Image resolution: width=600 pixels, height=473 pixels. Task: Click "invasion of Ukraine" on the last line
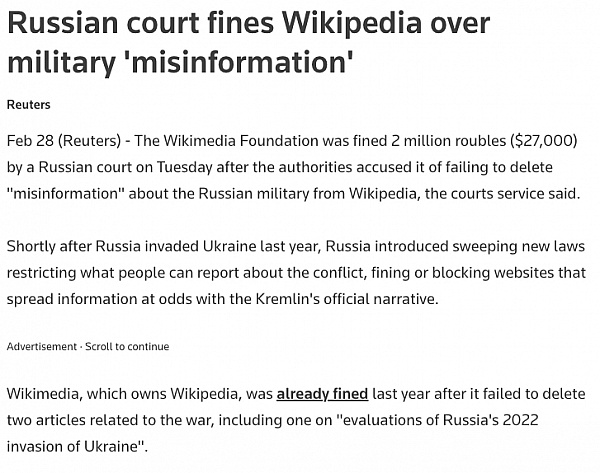[x=72, y=447]
